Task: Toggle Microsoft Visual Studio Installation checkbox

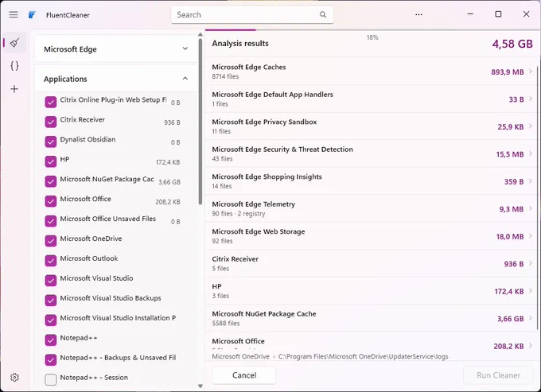Action: coord(51,320)
